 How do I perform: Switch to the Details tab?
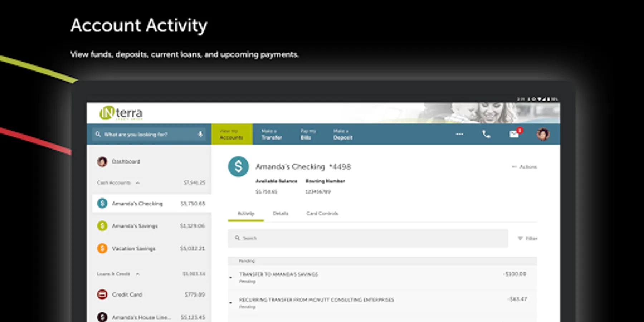coord(280,214)
